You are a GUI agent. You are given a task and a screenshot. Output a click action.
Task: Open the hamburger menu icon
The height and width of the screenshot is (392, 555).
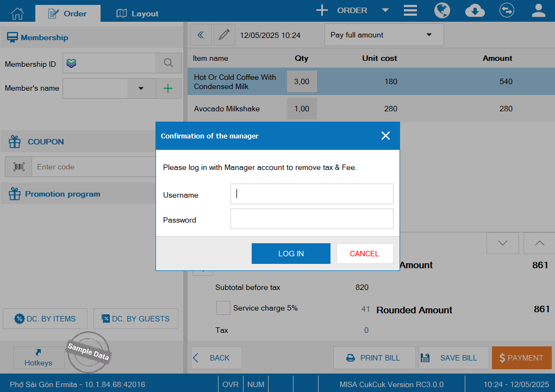click(410, 10)
